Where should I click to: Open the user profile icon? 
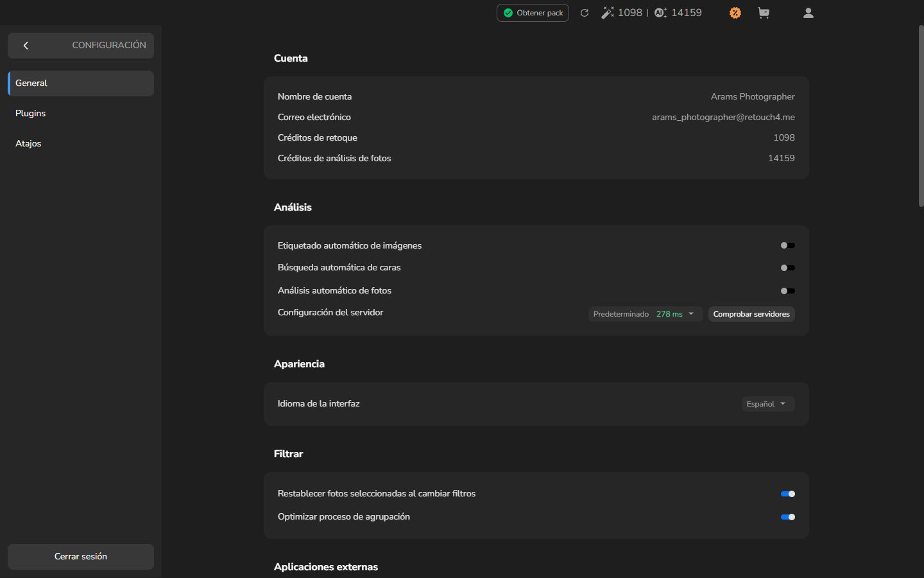809,13
